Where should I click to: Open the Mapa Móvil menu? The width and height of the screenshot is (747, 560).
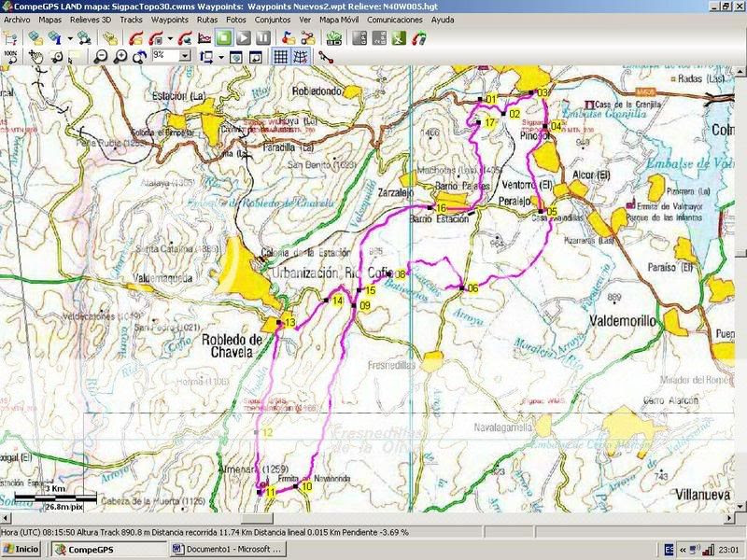pos(339,20)
